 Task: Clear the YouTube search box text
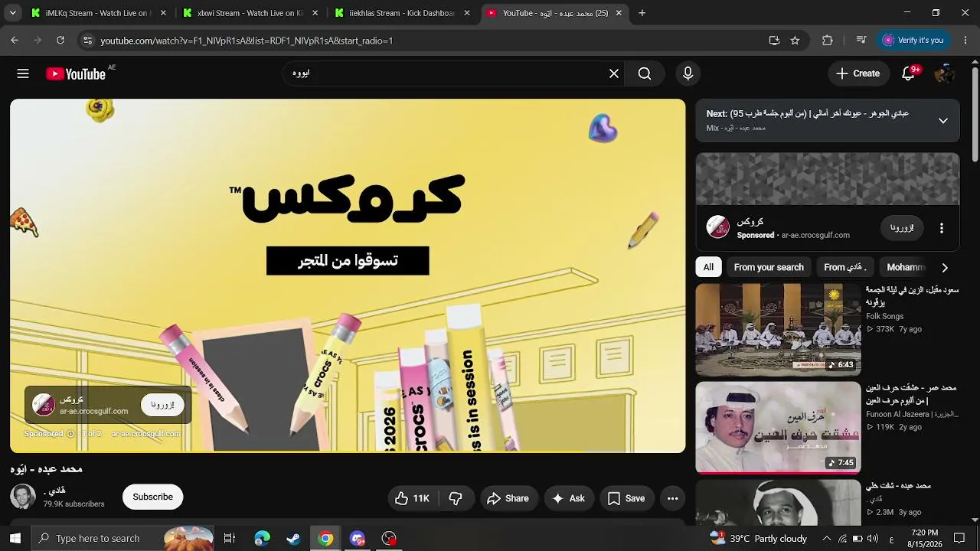pos(613,73)
